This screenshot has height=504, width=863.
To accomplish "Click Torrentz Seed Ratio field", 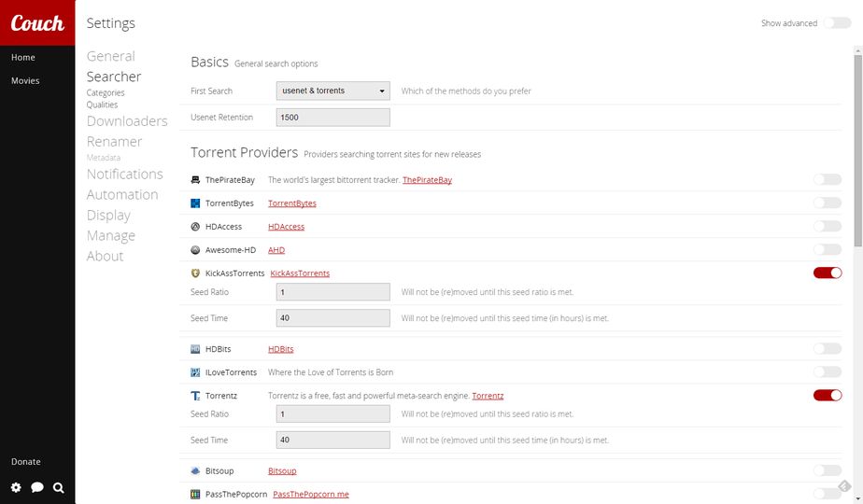I will pos(333,413).
